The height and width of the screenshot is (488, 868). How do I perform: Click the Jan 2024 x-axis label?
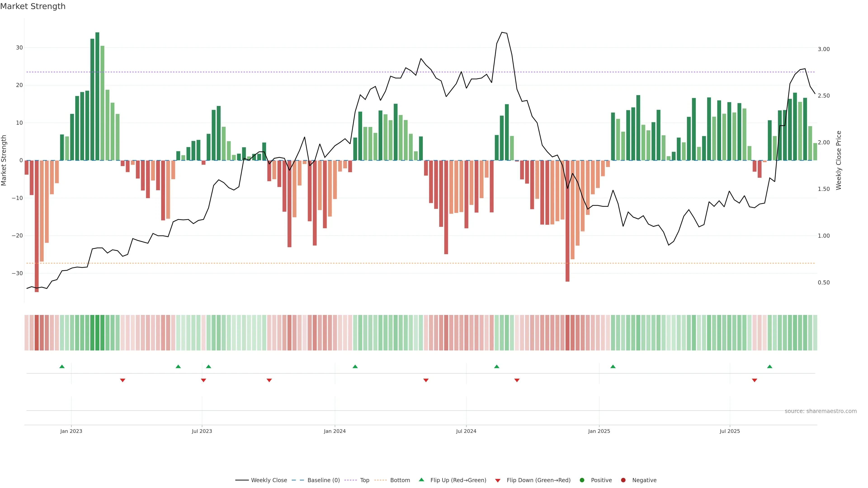coord(335,431)
